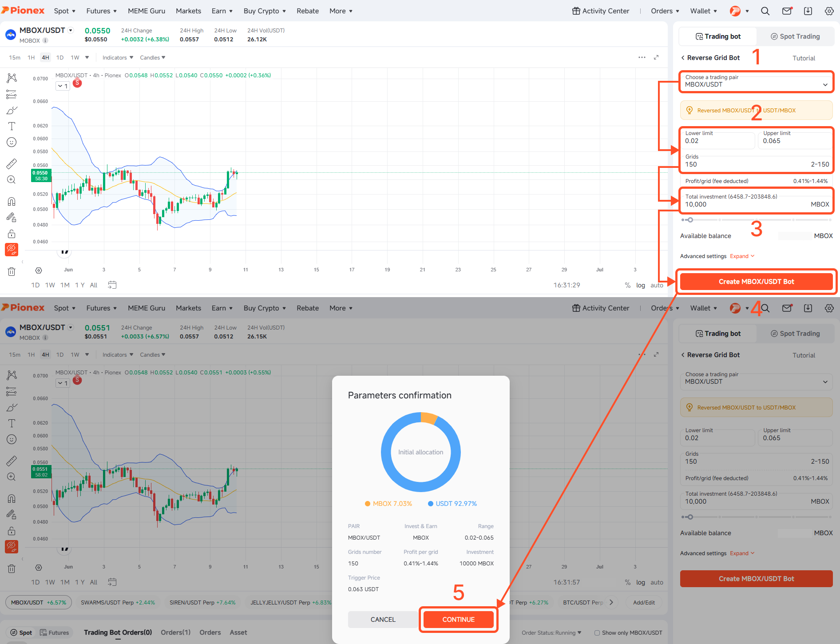This screenshot has height=644, width=840.
Task: Open the settings gear in the top navigation bar
Action: point(829,11)
